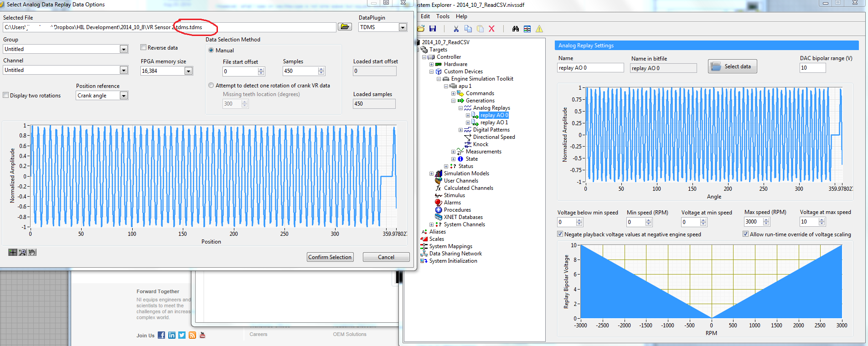Toggle Negate playback voltage values checkbox
The width and height of the screenshot is (868, 346).
[x=560, y=234]
